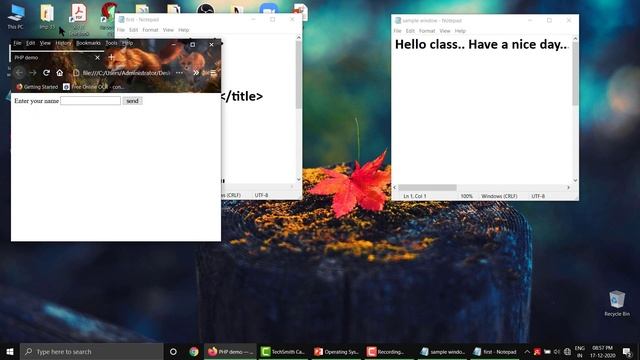The width and height of the screenshot is (640, 360).
Task: Click ENG IN language indicator
Action: point(579,351)
